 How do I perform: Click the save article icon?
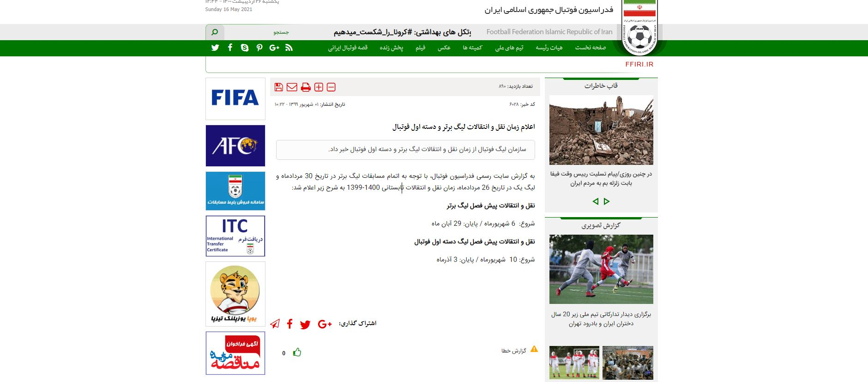coord(278,87)
